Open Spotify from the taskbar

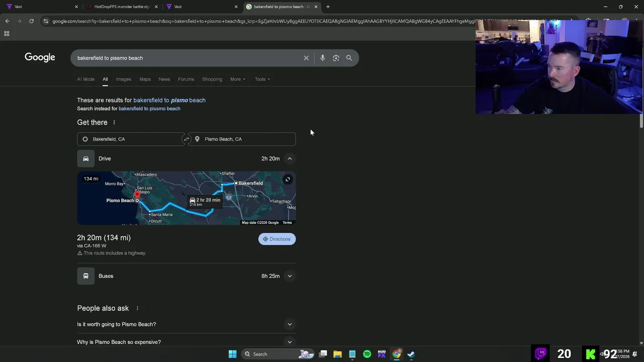(367, 354)
